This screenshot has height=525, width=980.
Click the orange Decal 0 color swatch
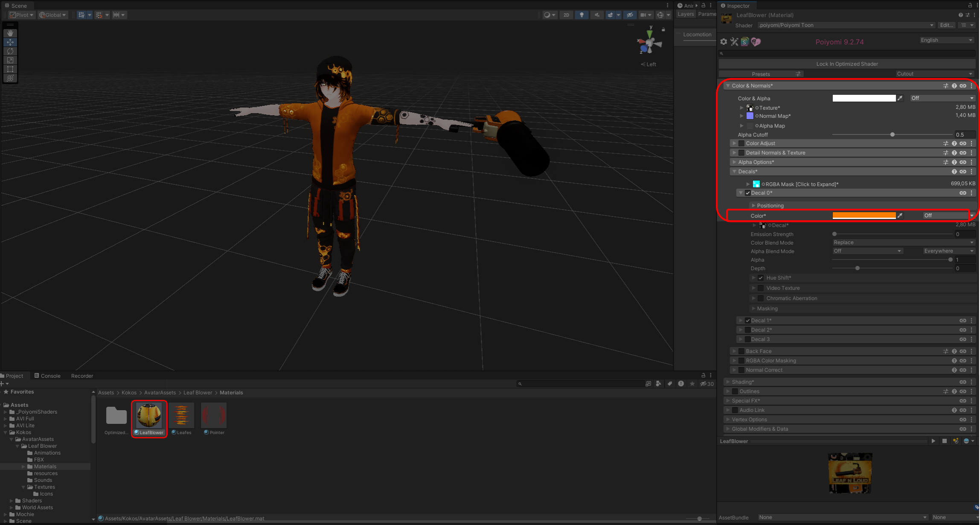point(864,216)
